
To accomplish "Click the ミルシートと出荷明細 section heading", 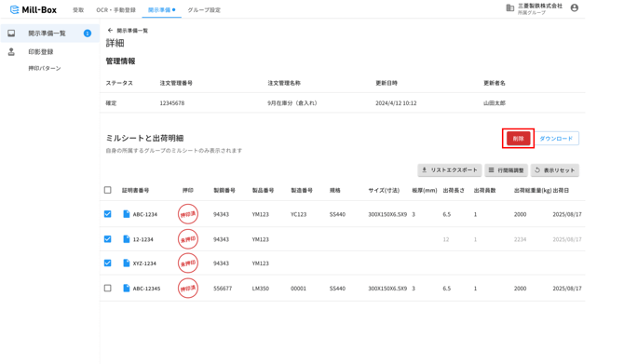I will [x=144, y=138].
